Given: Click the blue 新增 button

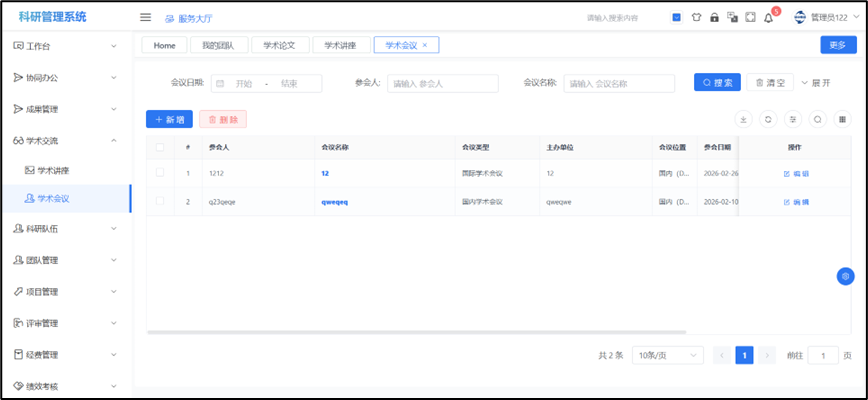Looking at the screenshot, I should point(169,119).
